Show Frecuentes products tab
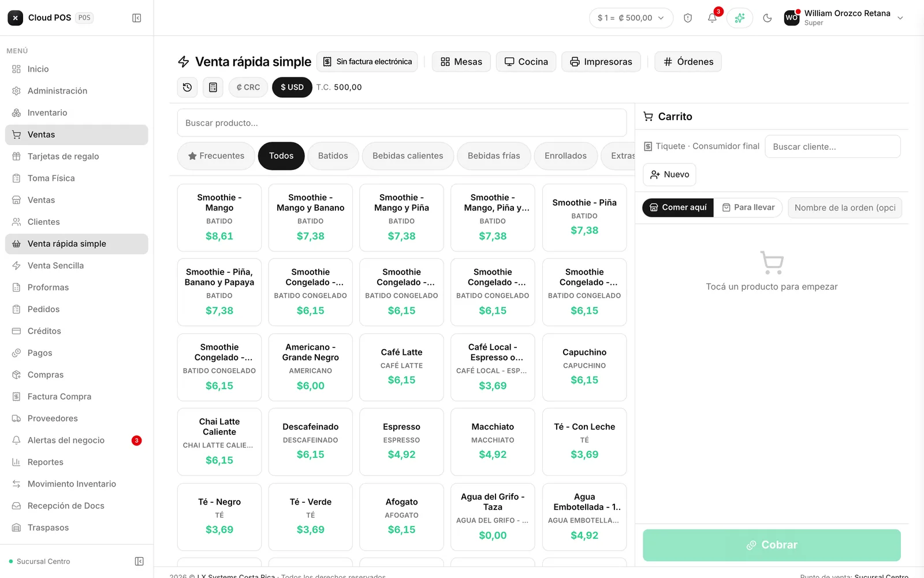 tap(216, 156)
